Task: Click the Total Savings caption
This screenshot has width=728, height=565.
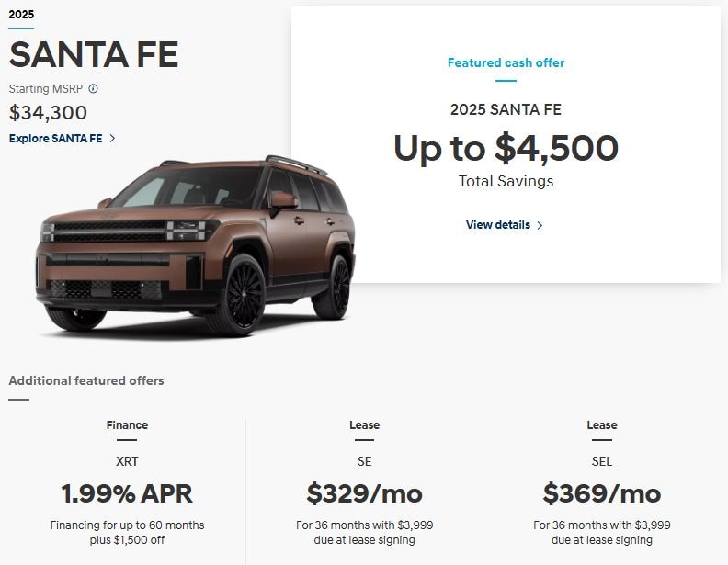Action: [x=506, y=181]
